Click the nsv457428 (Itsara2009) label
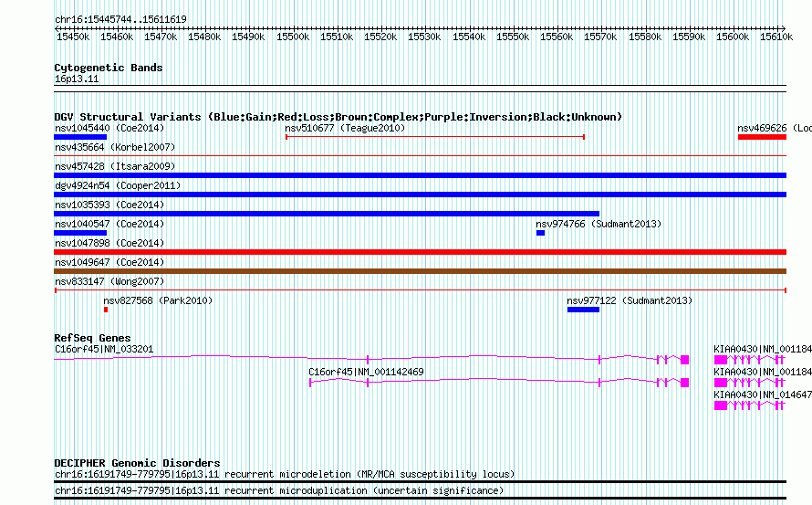This screenshot has height=505, width=812. pos(115,166)
